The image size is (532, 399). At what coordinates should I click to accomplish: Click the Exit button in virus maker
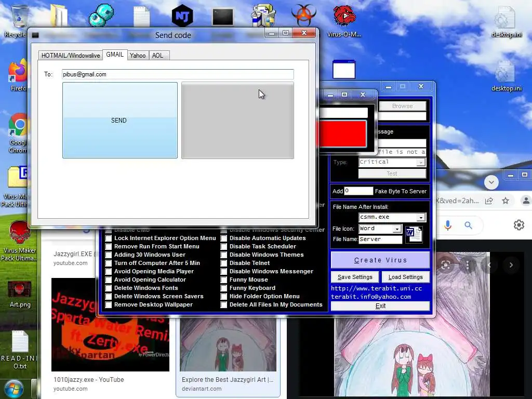[x=380, y=306]
